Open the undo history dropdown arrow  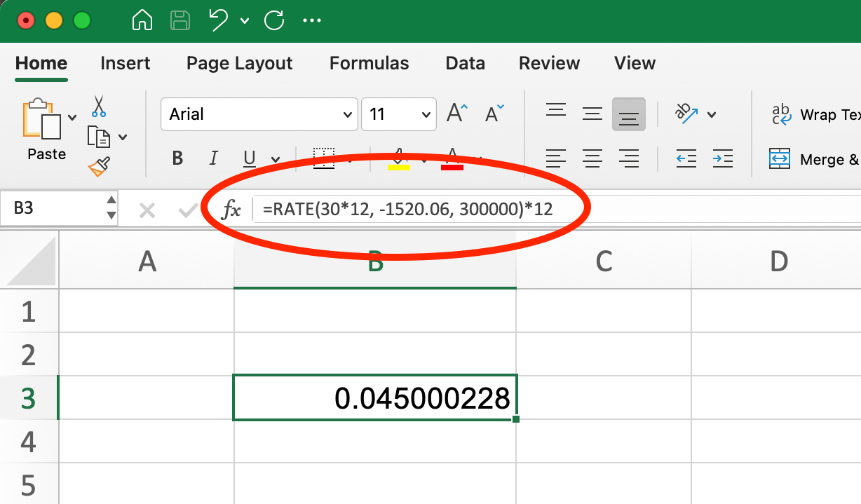[x=244, y=21]
